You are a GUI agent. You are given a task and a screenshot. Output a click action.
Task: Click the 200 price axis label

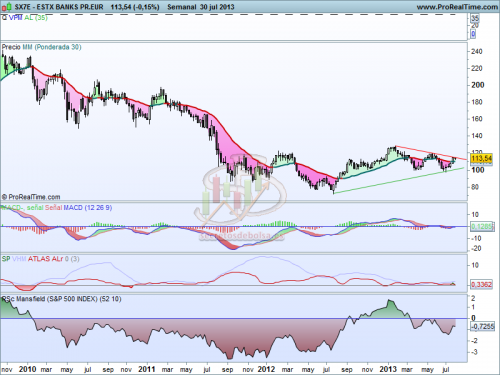click(x=477, y=85)
